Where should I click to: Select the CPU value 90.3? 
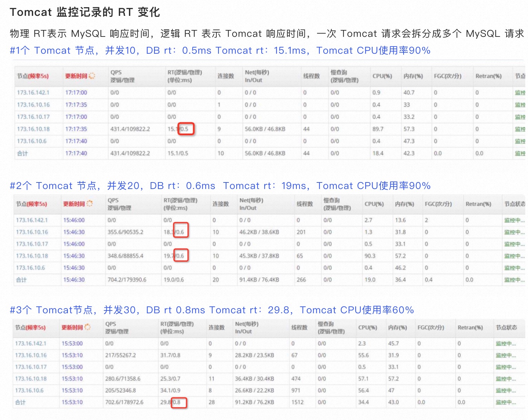click(x=370, y=256)
